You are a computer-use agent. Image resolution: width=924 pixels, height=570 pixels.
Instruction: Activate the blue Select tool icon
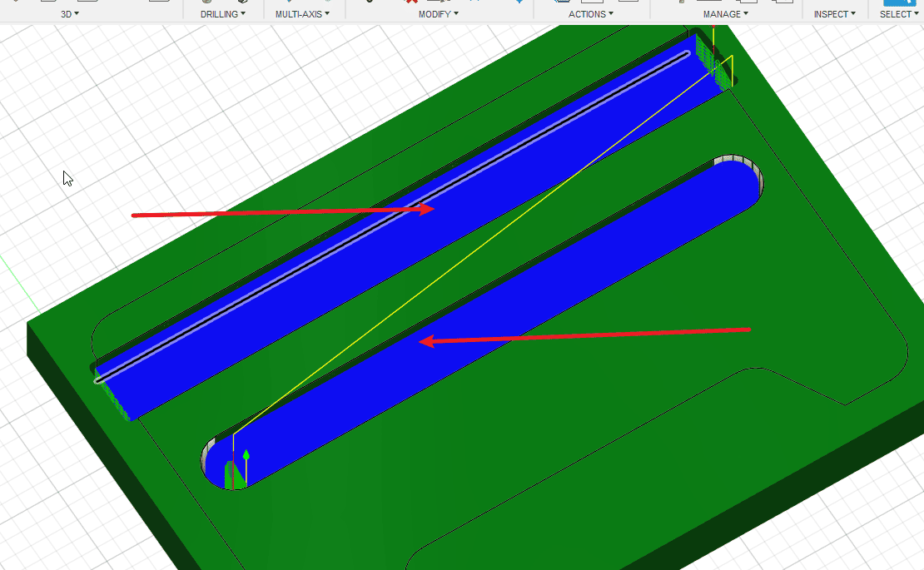point(899,2)
